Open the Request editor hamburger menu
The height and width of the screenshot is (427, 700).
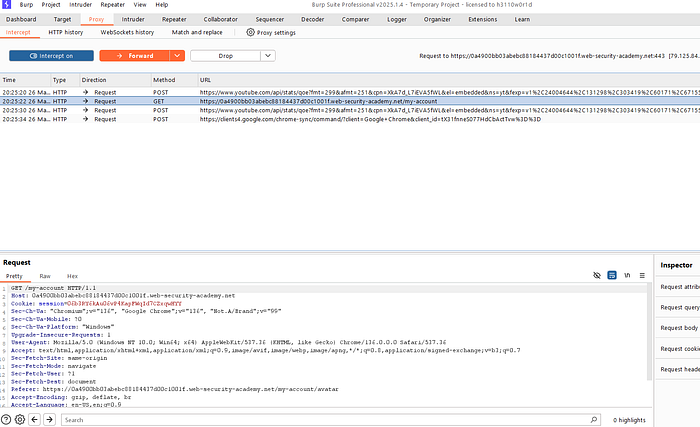click(642, 275)
